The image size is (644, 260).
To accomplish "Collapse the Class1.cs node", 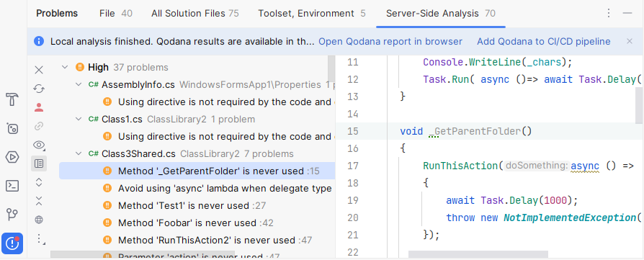I will 79,119.
